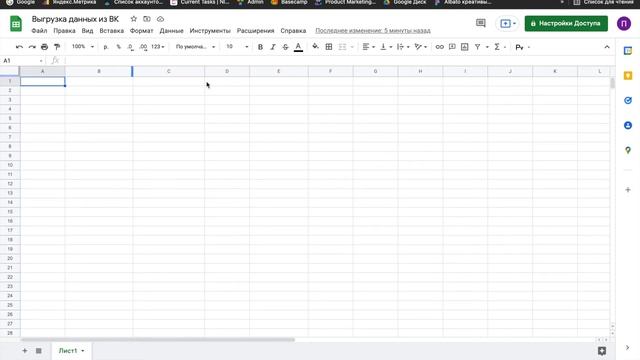The image size is (640, 360).
Task: Increase decimal places icon
Action: point(143,47)
